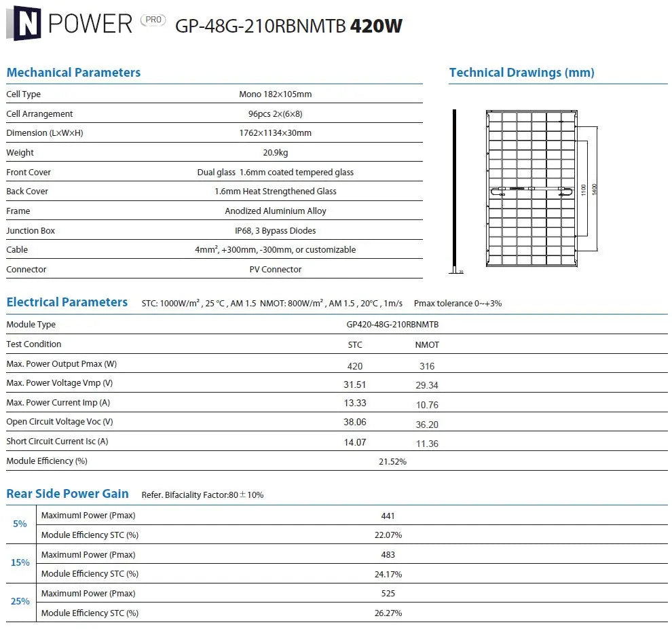Click the bold 420W title text
Viewport: 672px width, 629px height.
pyautogui.click(x=376, y=26)
